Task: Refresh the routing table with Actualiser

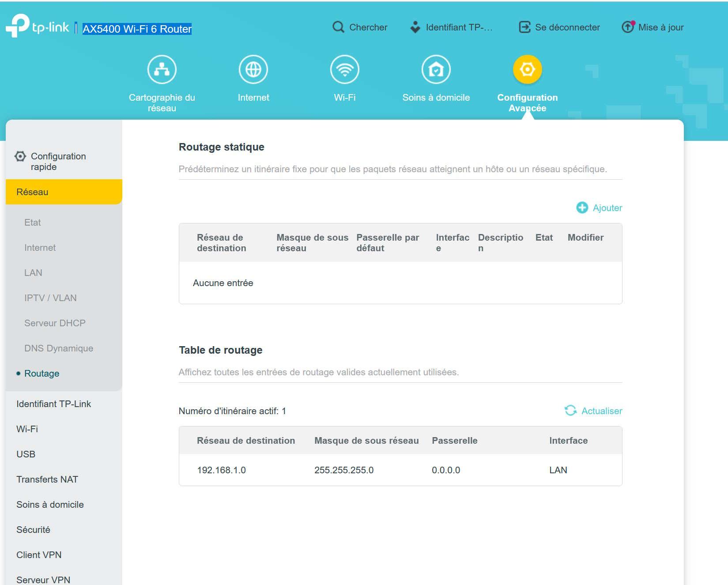Action: coord(593,411)
